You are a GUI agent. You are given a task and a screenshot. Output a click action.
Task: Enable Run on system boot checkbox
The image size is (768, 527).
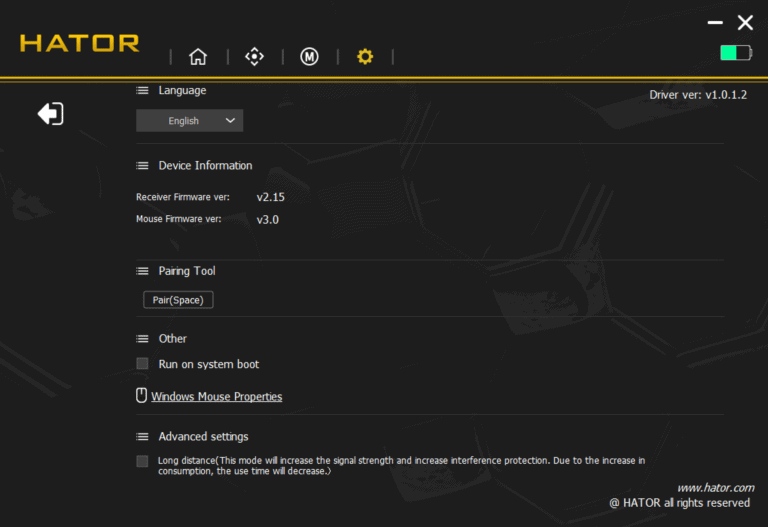tap(142, 363)
